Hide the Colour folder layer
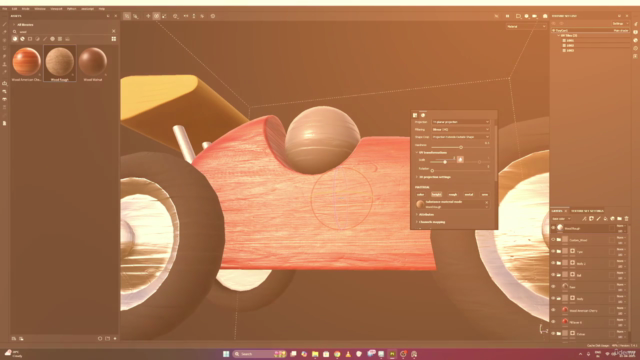Viewport: 640px width, 360px height. [553, 333]
